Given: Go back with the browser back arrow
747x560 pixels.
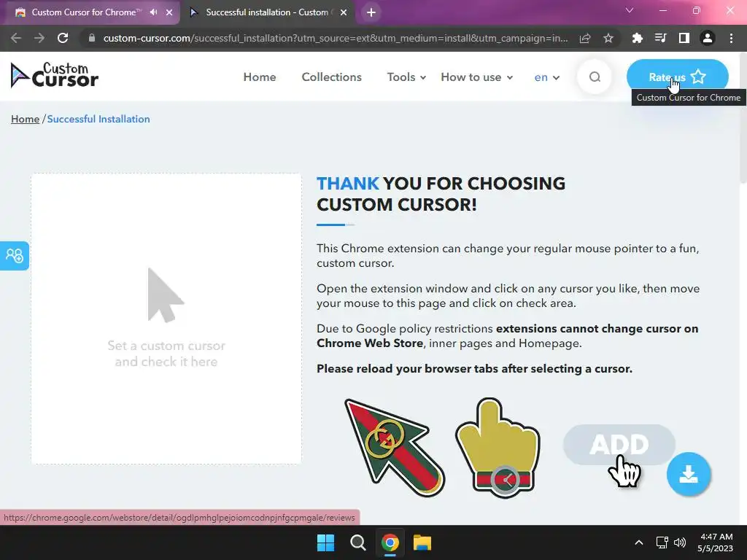Looking at the screenshot, I should click(16, 38).
